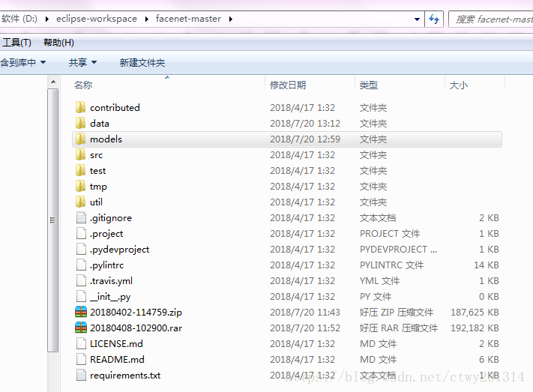Image resolution: width=533 pixels, height=392 pixels.
Task: Click the PYLINTRC 文件 type cell
Action: coord(391,265)
